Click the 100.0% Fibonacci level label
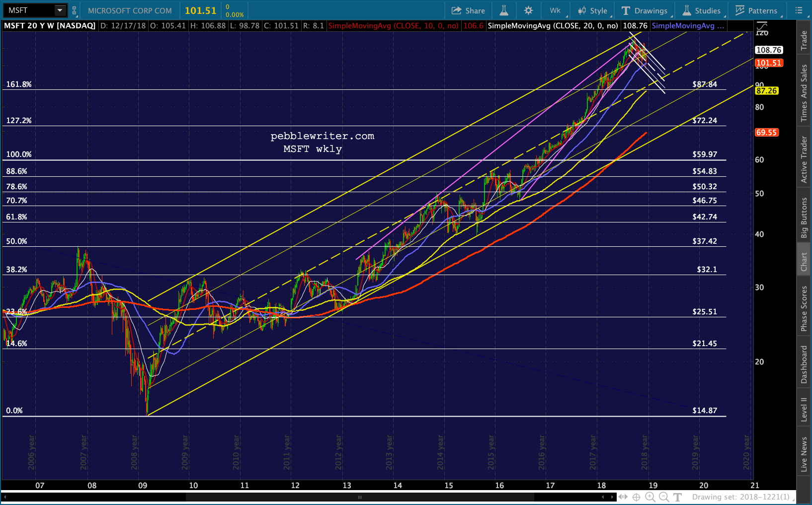Screen dimensions: 812x505 point(19,154)
